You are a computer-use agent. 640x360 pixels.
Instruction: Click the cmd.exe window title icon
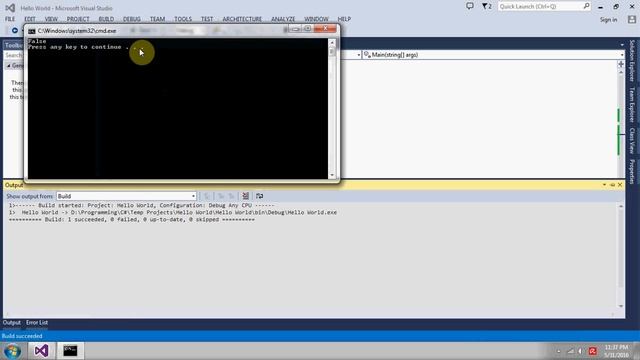pos(32,31)
